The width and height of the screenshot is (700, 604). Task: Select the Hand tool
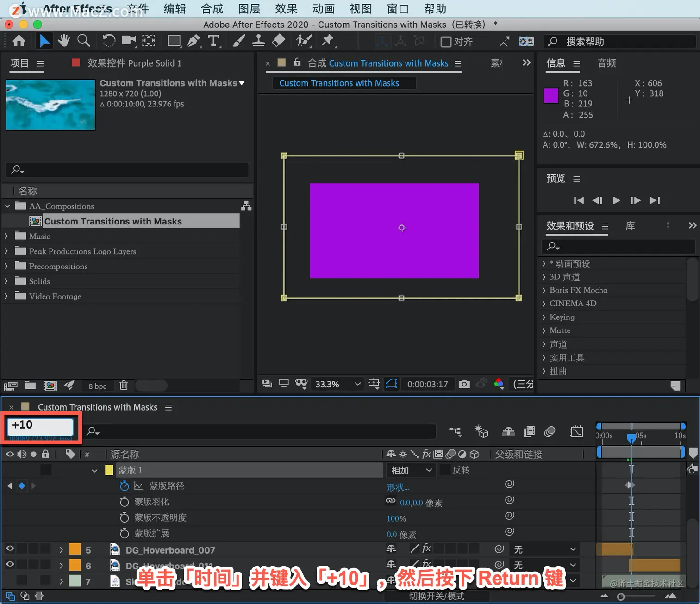(63, 41)
